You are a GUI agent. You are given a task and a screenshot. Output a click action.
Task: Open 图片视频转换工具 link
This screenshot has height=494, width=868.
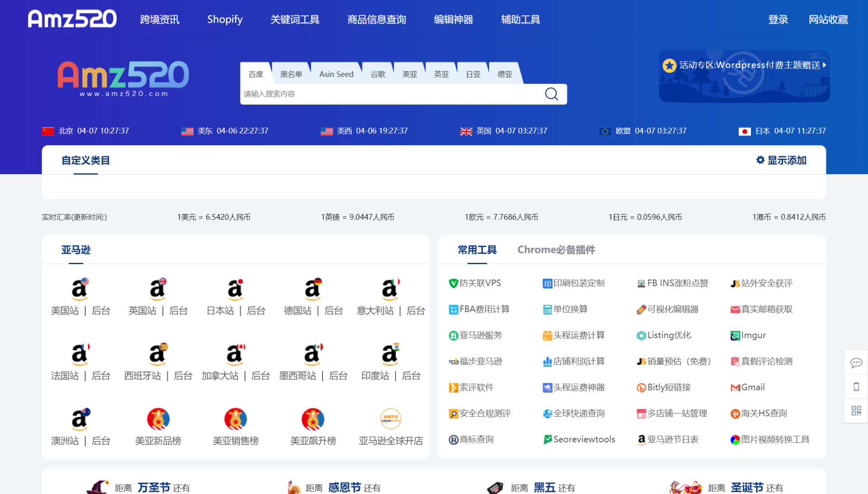click(x=770, y=439)
